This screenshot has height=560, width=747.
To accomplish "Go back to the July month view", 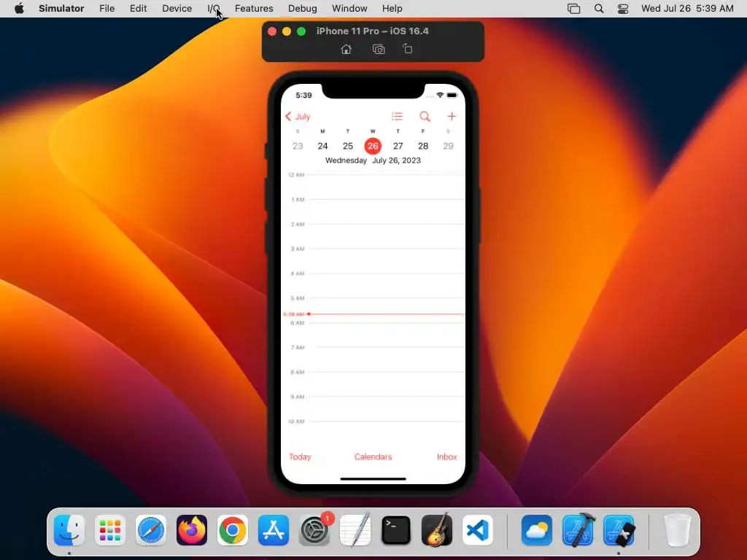I will 298,116.
